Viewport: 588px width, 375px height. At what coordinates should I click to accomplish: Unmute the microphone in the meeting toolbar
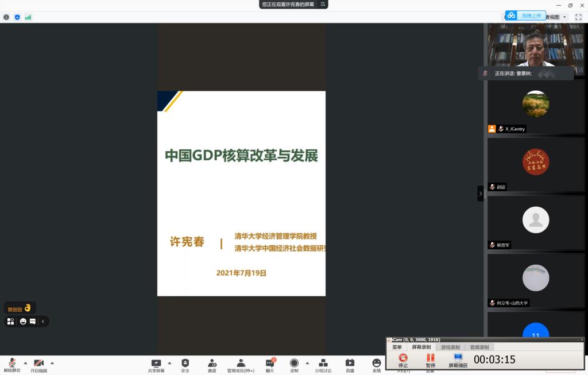point(12,365)
